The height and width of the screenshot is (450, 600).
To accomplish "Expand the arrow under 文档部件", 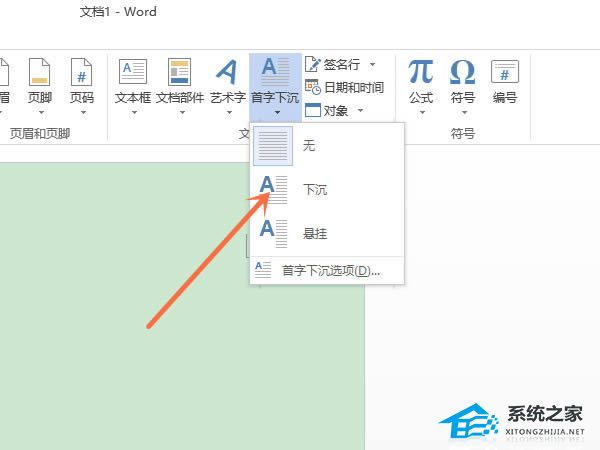I will pos(183,112).
